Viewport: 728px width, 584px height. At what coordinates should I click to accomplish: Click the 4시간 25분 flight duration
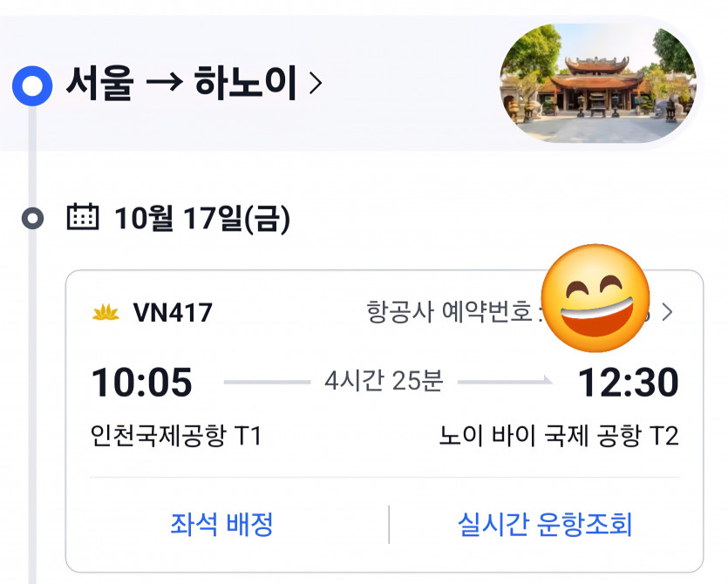click(x=384, y=381)
